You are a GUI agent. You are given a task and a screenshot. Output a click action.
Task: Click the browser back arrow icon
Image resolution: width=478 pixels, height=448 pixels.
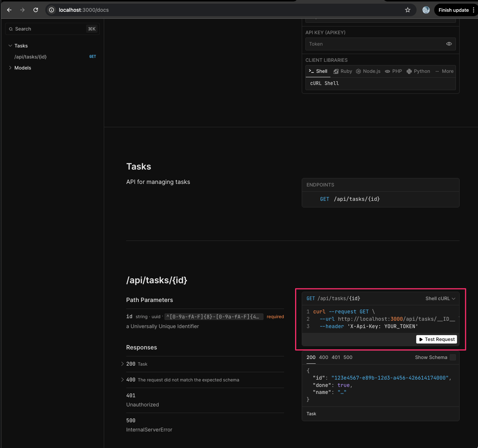click(x=10, y=10)
